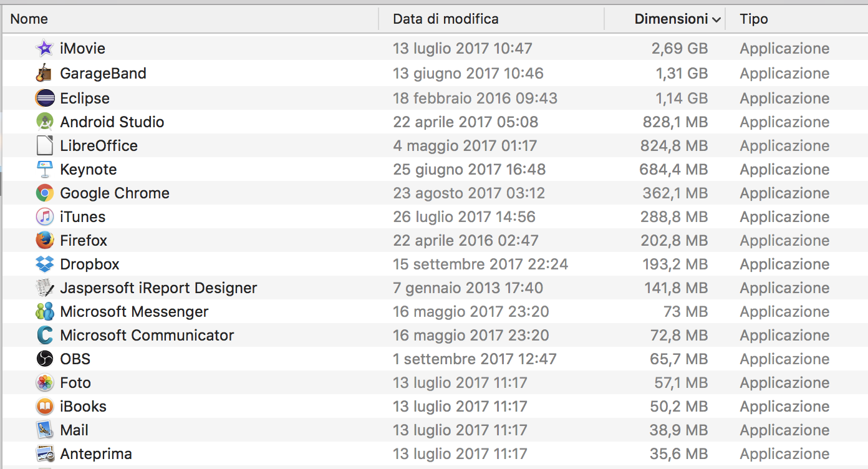Sort by the Nome column header
Image resolution: width=868 pixels, height=469 pixels.
(x=29, y=19)
